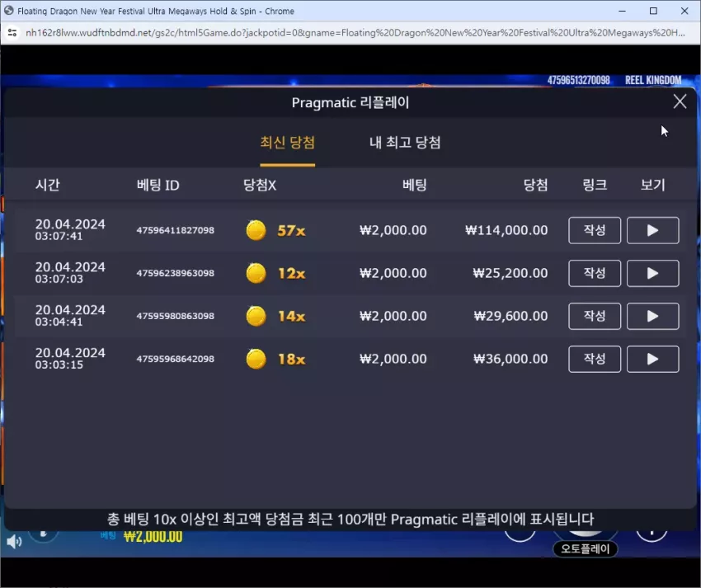The image size is (701, 588).
Task: Create link for ₩29,600.00 win
Action: [x=595, y=316]
